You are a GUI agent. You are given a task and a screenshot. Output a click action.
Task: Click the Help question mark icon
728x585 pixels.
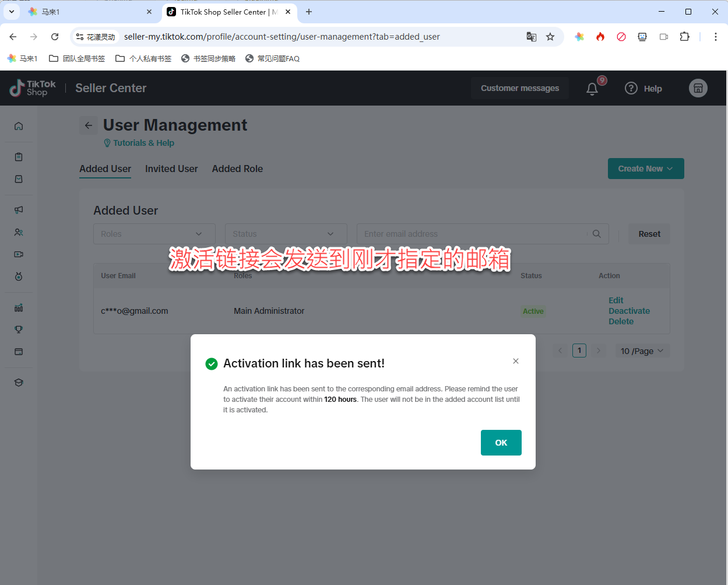pyautogui.click(x=631, y=88)
